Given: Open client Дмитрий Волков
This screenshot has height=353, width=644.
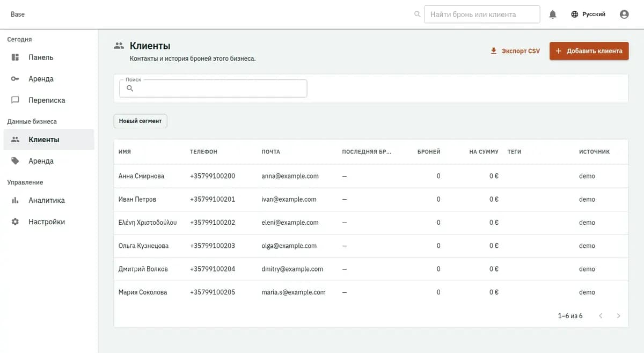Looking at the screenshot, I should tap(143, 269).
